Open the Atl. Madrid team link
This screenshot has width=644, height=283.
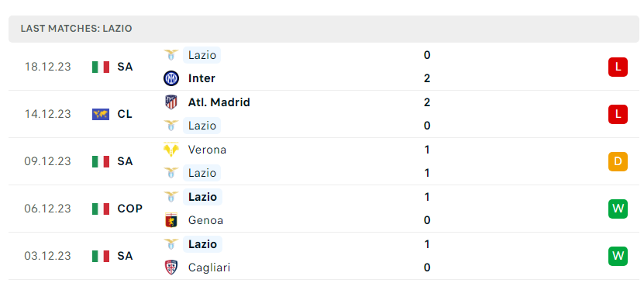[219, 102]
